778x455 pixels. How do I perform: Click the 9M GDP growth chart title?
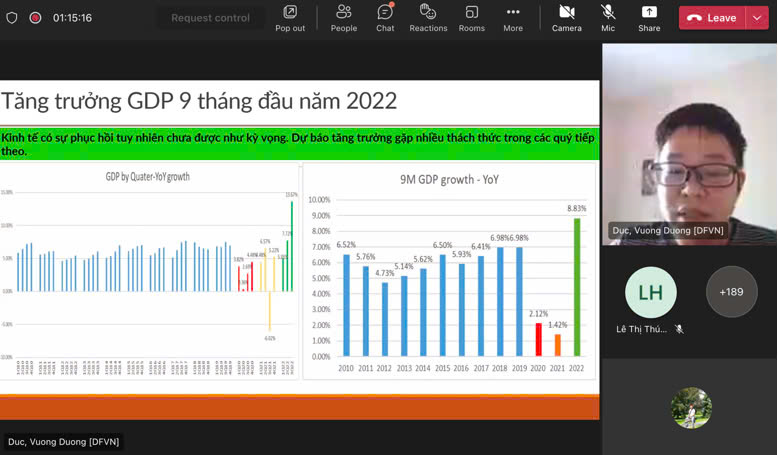click(449, 180)
